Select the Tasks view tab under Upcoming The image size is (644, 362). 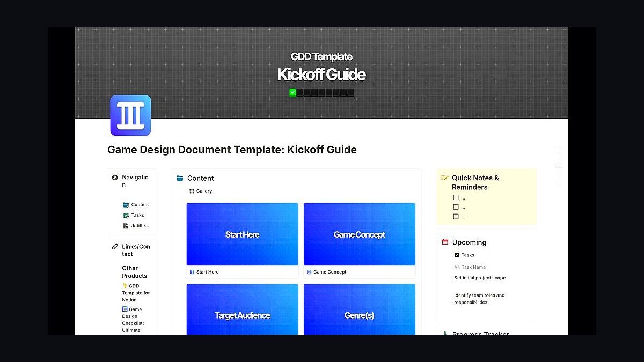(x=464, y=255)
